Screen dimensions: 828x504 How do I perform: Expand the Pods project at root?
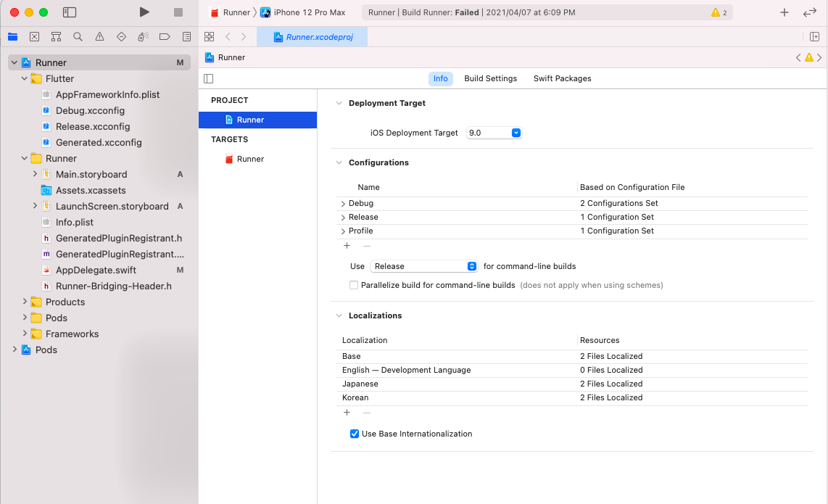(15, 350)
